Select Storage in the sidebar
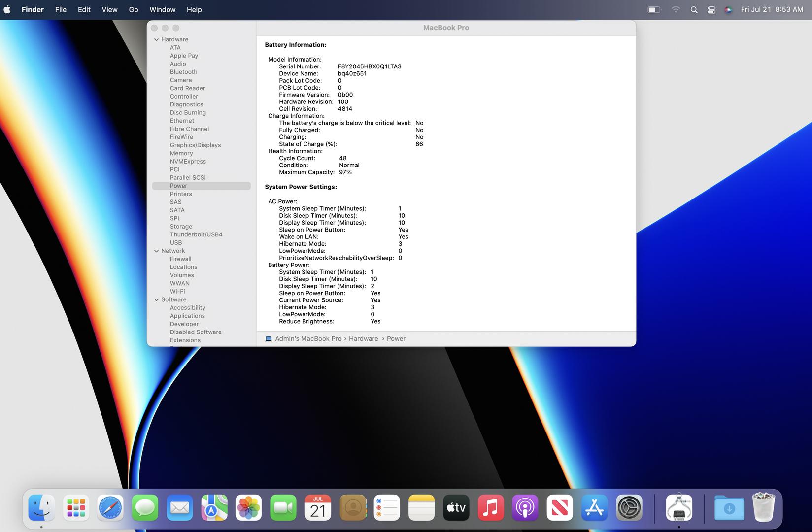 point(181,227)
